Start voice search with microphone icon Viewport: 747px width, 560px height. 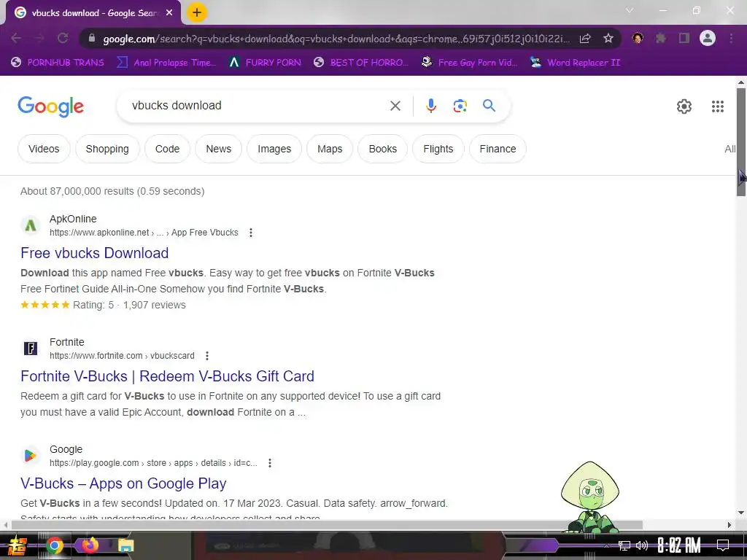point(431,106)
